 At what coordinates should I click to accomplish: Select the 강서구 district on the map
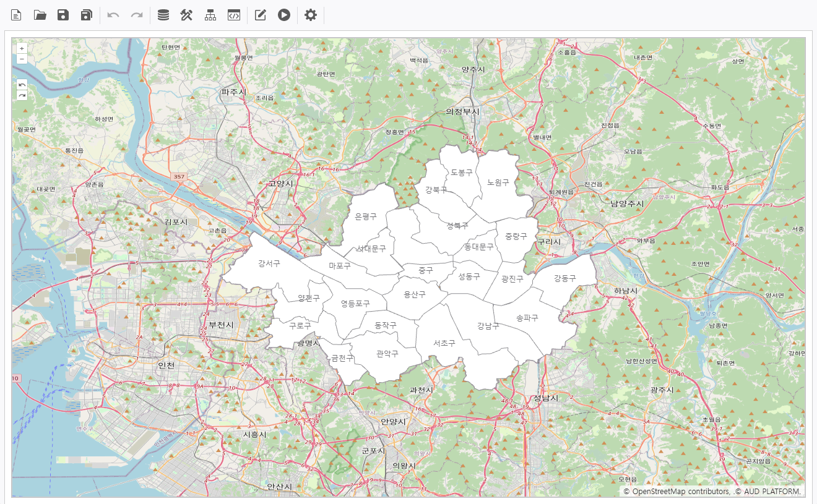pos(269,263)
